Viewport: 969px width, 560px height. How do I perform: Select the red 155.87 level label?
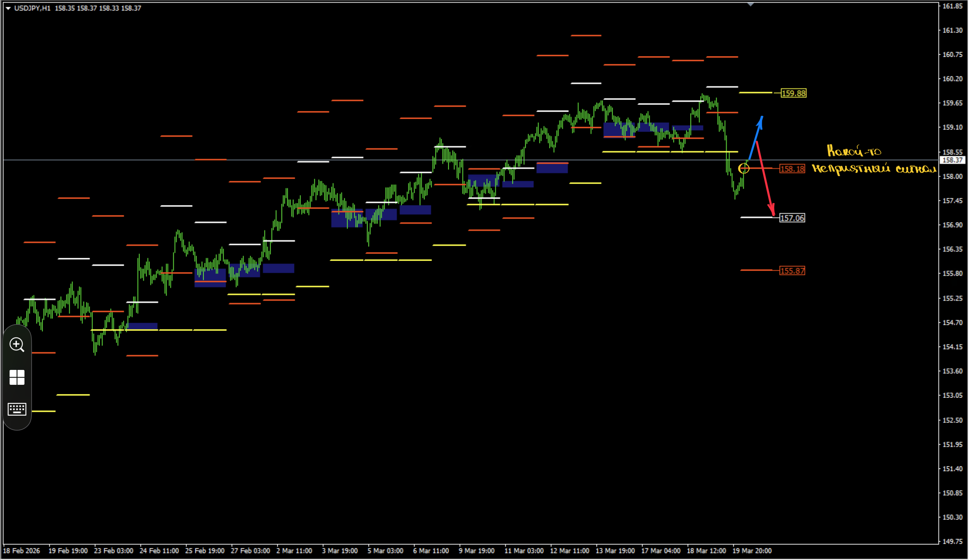point(792,271)
